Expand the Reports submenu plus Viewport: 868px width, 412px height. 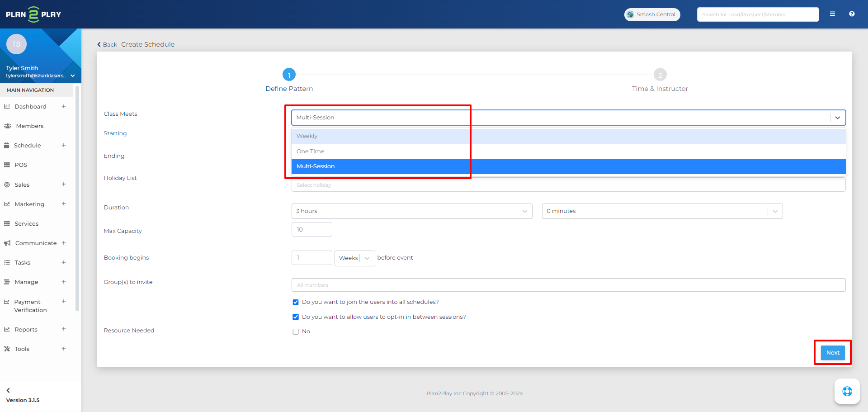[64, 329]
